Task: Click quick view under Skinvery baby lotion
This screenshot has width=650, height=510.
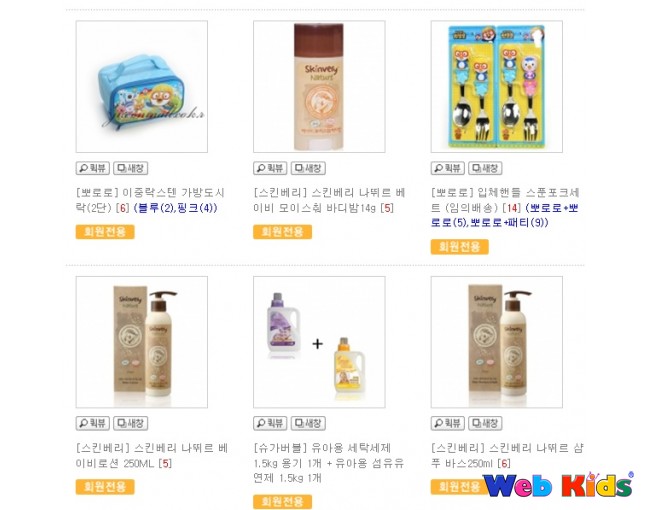Action: (x=92, y=423)
